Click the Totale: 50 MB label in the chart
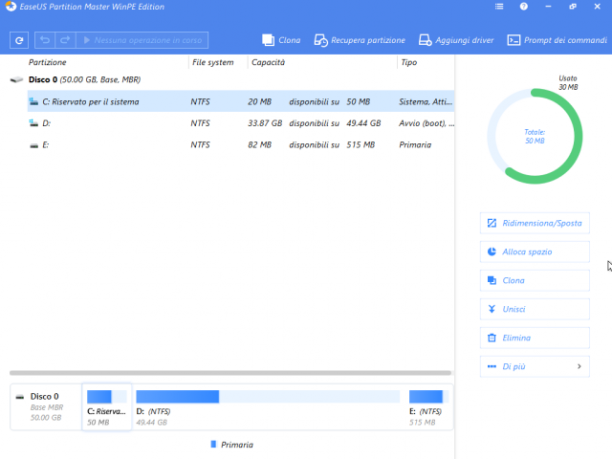 point(535,136)
